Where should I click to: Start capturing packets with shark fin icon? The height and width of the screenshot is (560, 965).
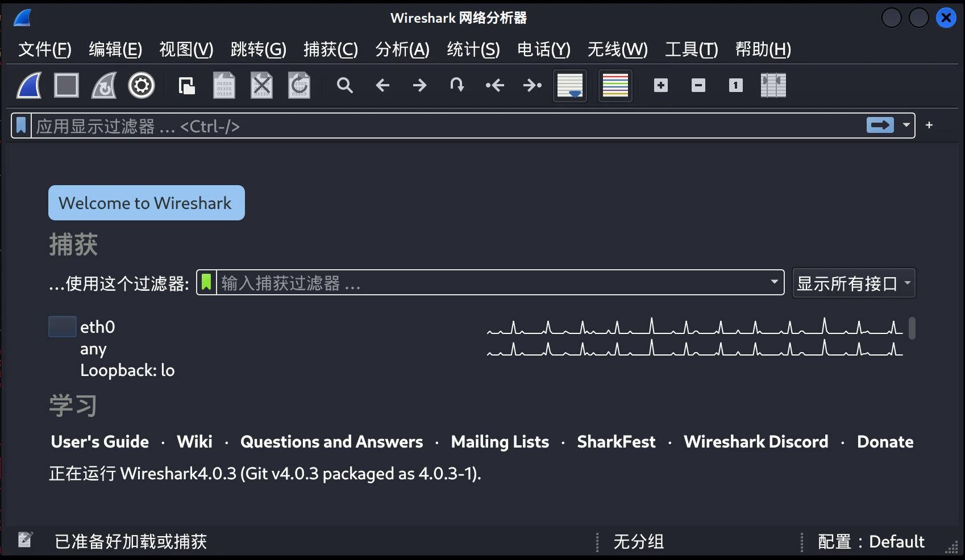29,86
